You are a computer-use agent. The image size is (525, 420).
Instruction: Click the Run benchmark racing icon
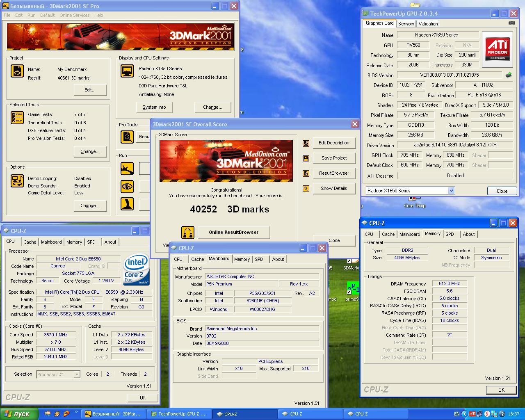(x=127, y=168)
